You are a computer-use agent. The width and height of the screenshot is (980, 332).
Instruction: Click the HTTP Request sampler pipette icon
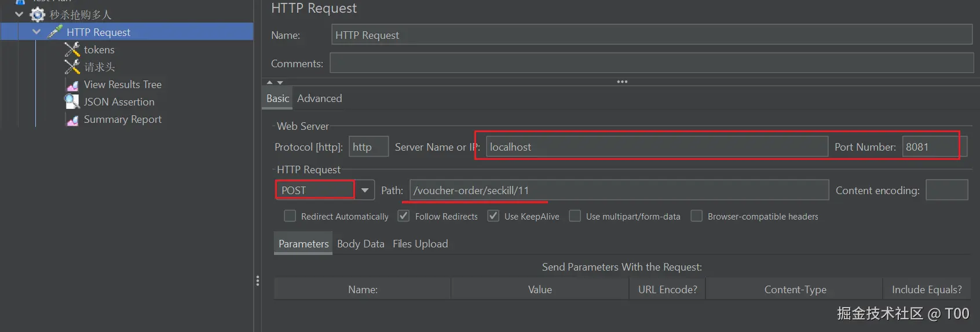coord(55,32)
